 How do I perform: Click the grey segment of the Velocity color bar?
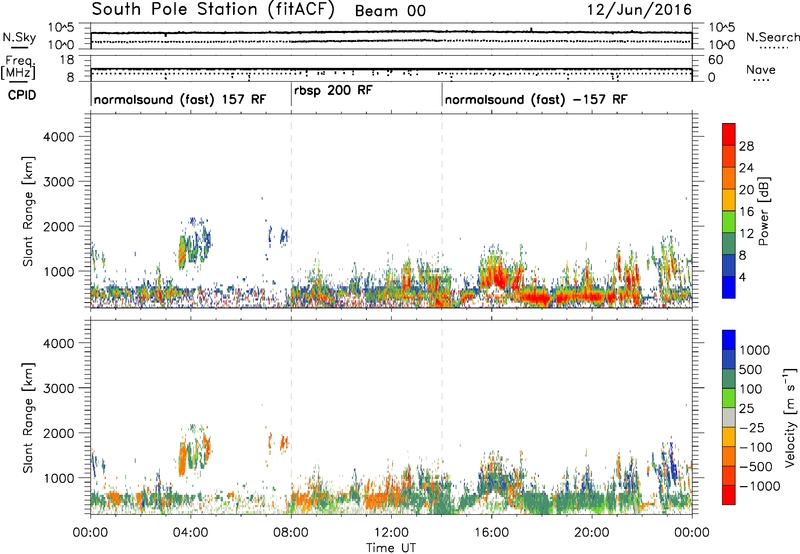coord(729,418)
